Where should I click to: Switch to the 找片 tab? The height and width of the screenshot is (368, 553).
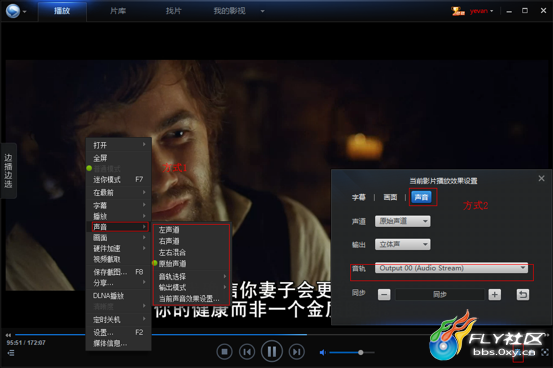(x=174, y=11)
